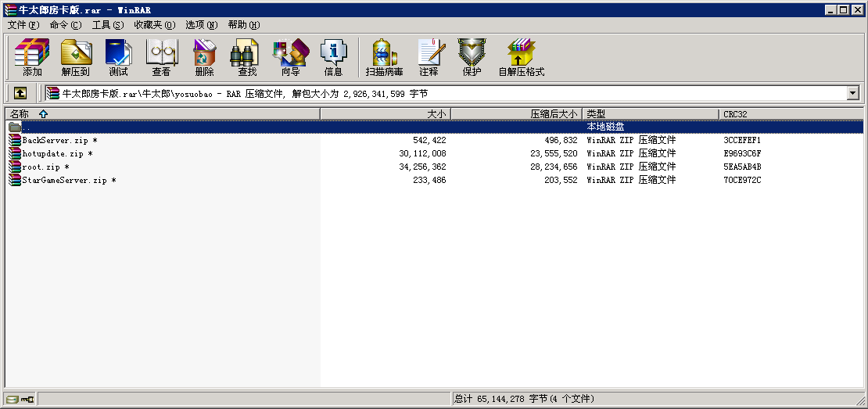Open the View (查看) toolbar icon
The height and width of the screenshot is (409, 868).
click(x=161, y=58)
